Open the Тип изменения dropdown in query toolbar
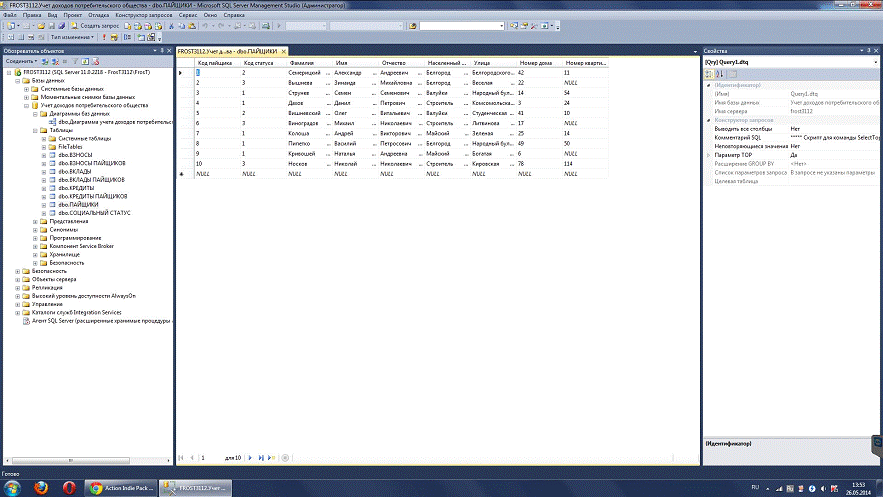The image size is (883, 497). (72, 37)
